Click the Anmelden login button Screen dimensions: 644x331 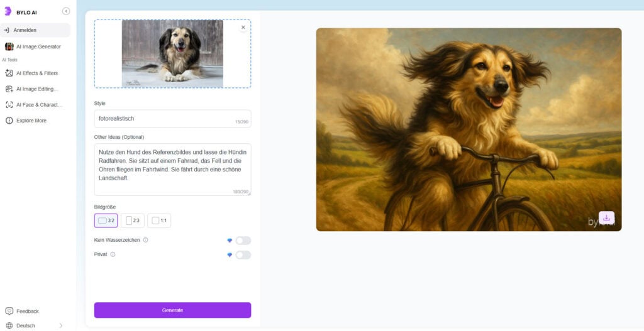click(35, 30)
